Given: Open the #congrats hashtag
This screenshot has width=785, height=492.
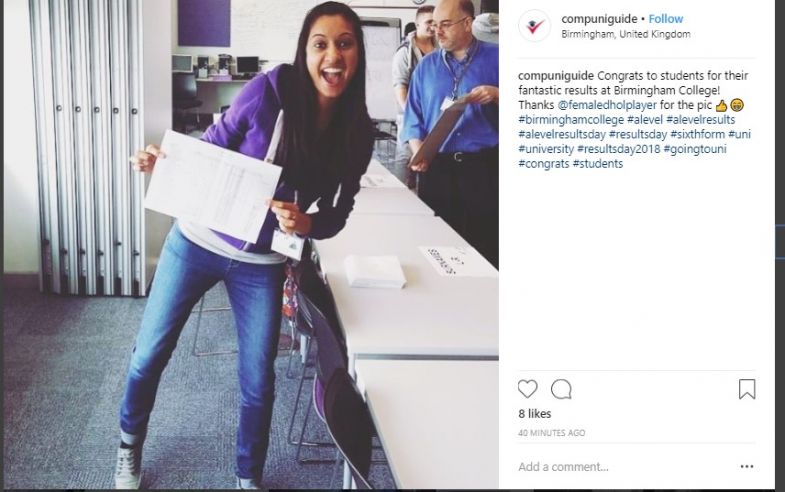Looking at the screenshot, I should click(x=544, y=164).
